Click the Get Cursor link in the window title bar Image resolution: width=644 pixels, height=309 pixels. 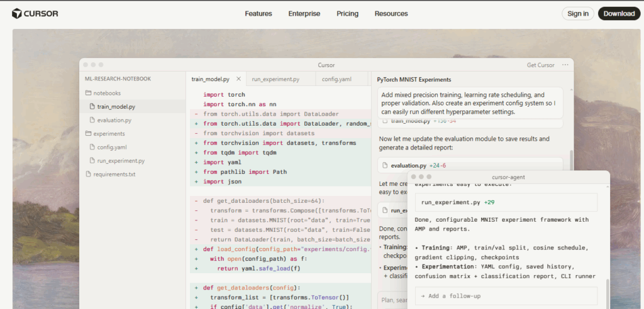(x=540, y=65)
